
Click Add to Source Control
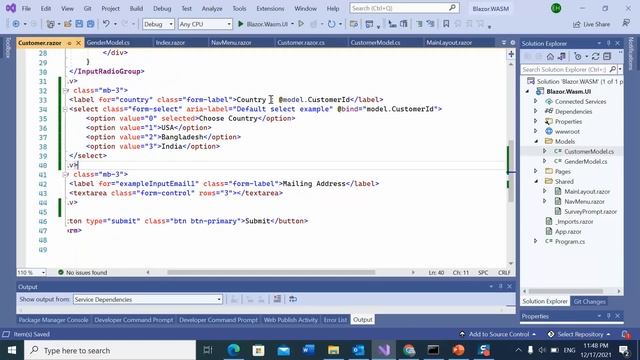[x=498, y=334]
